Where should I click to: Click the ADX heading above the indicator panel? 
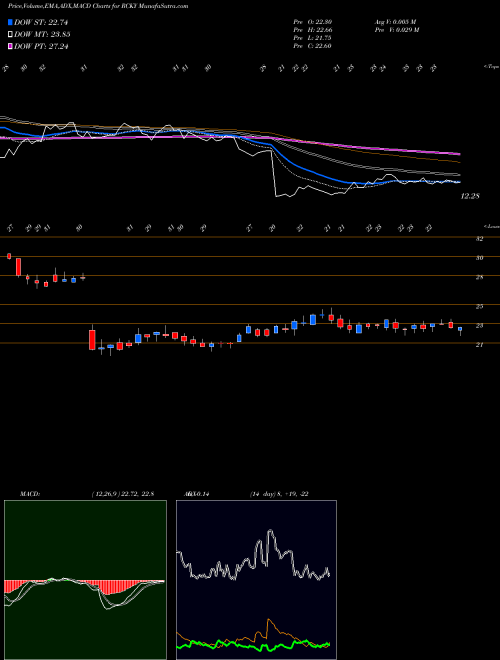(197, 494)
